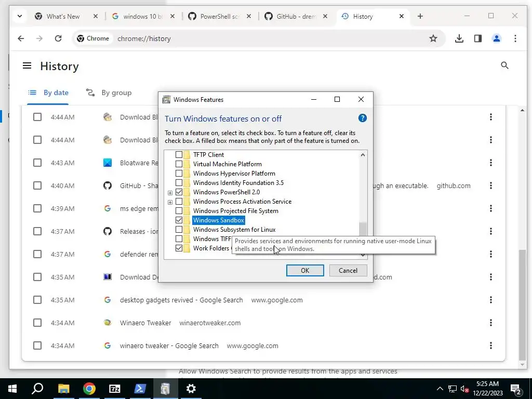Open desktop gadgets revived search link
Image resolution: width=532 pixels, height=399 pixels.
tap(181, 300)
